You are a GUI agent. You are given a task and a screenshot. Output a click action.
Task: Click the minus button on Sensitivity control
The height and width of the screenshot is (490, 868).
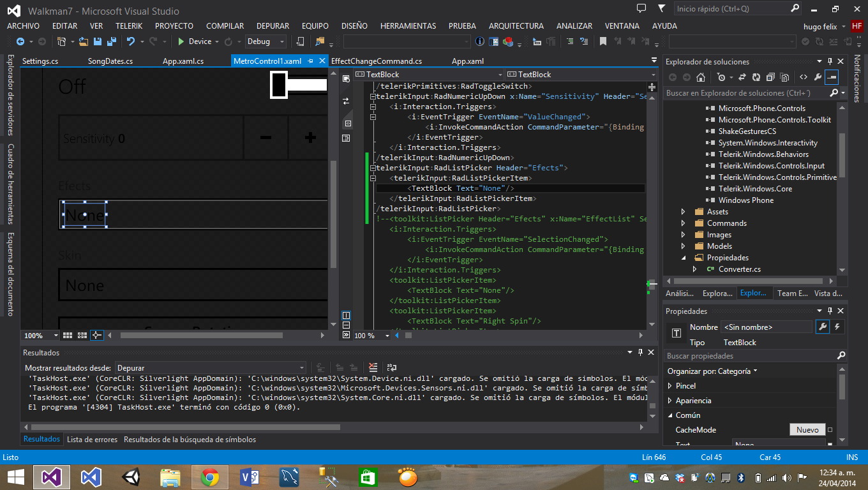pos(266,137)
